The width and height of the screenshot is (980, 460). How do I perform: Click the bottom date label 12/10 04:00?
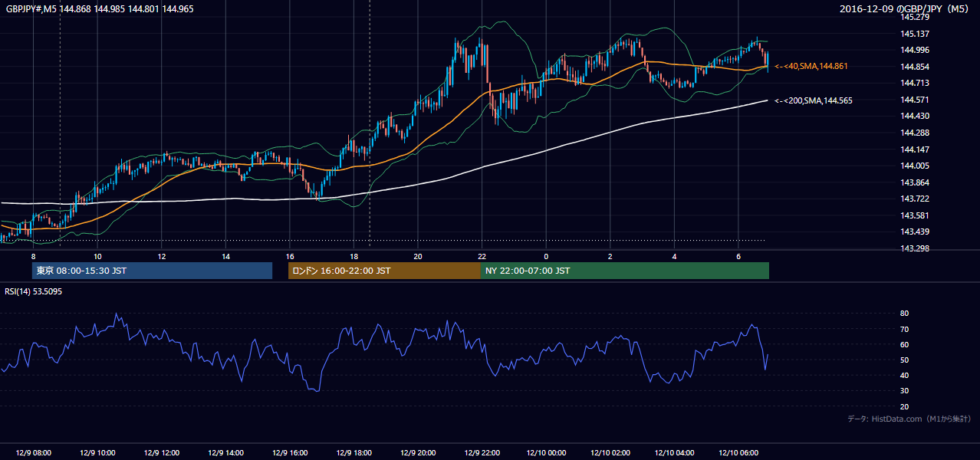coord(674,453)
